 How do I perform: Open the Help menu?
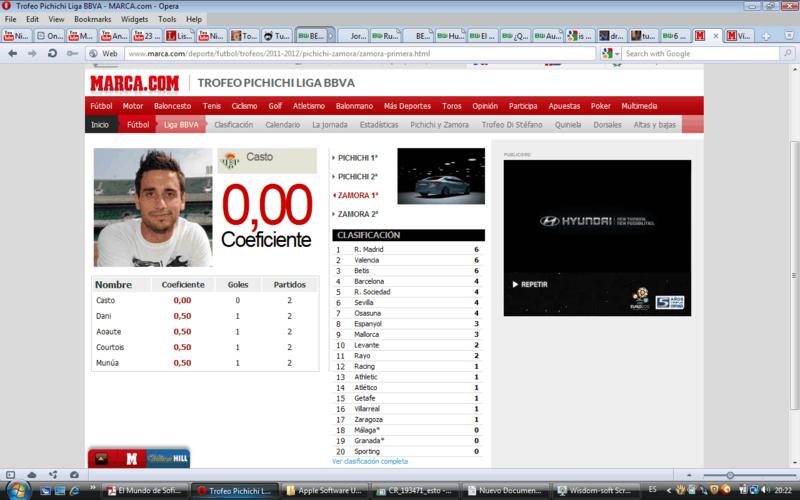[194, 19]
